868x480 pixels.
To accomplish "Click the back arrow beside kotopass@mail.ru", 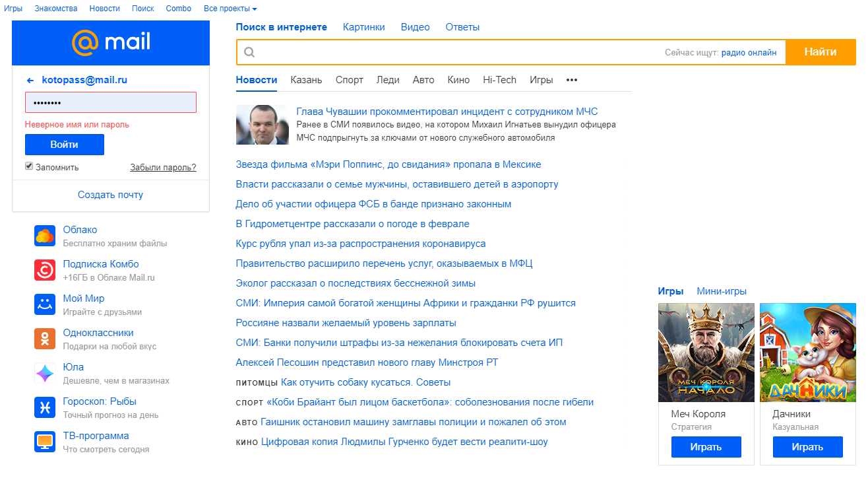I will click(30, 80).
